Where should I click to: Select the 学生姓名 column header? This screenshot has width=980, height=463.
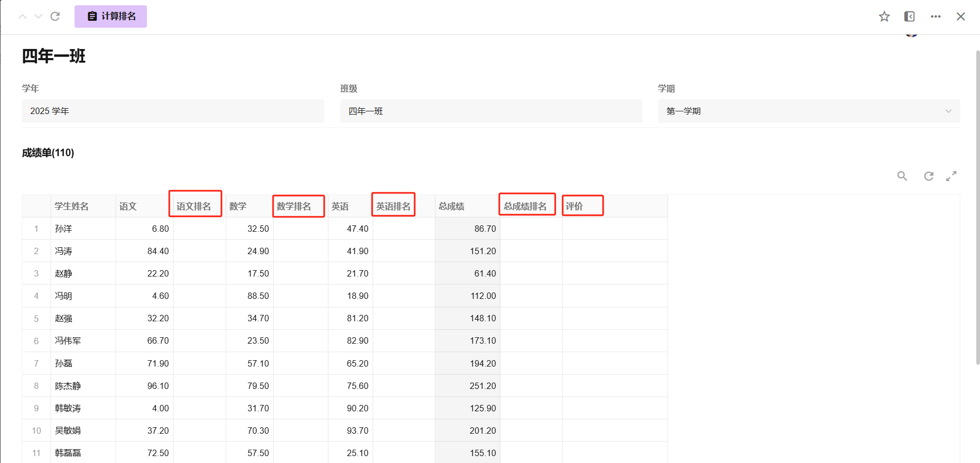[72, 206]
